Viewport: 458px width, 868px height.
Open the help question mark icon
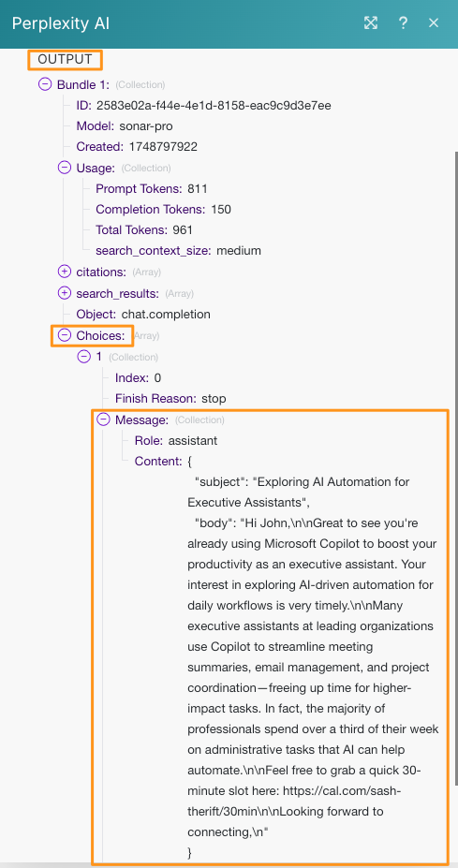403,22
